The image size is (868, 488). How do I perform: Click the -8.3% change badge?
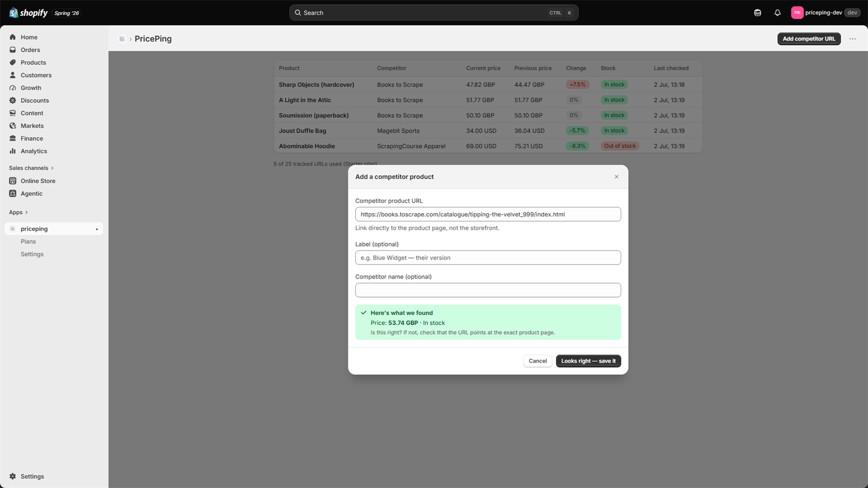(x=577, y=146)
